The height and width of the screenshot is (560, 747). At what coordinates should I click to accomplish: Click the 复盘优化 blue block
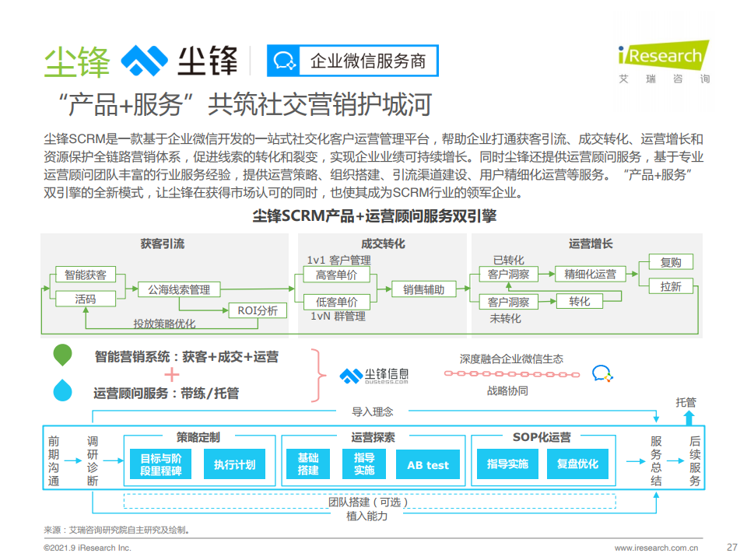point(577,464)
